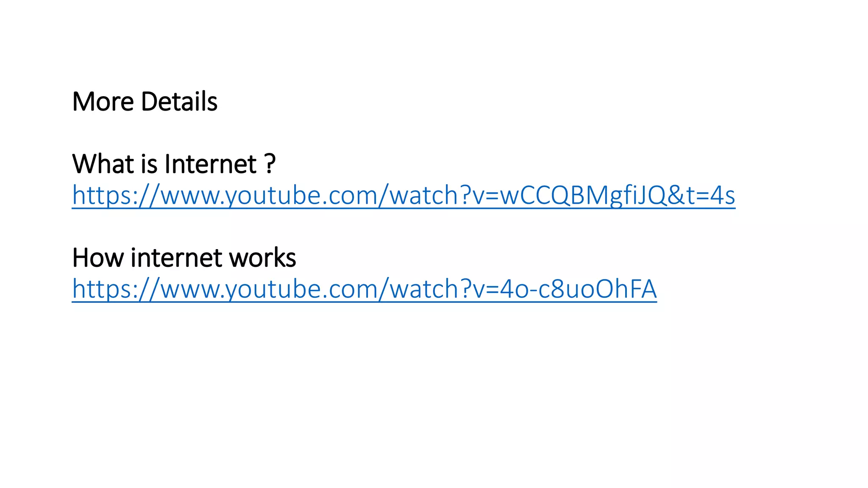The height and width of the screenshot is (488, 868).
Task: Click 'youtube.com' in the first URL
Action: 301,195
